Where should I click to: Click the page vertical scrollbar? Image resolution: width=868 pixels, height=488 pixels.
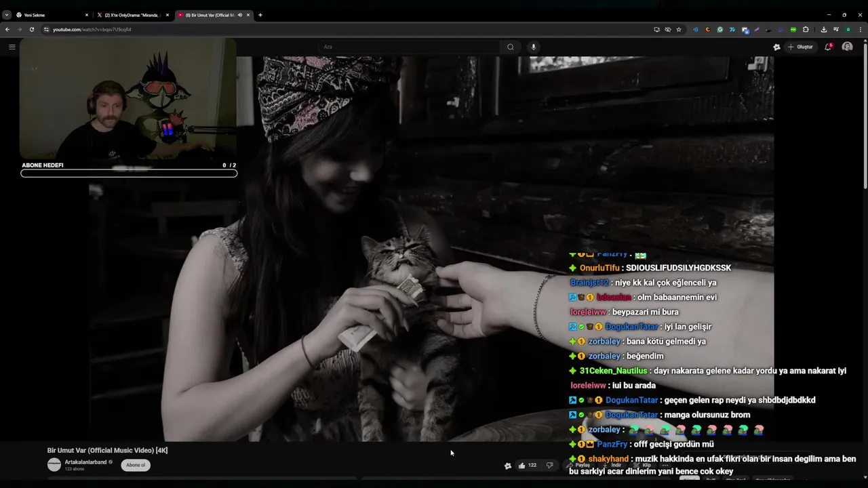coord(865,115)
